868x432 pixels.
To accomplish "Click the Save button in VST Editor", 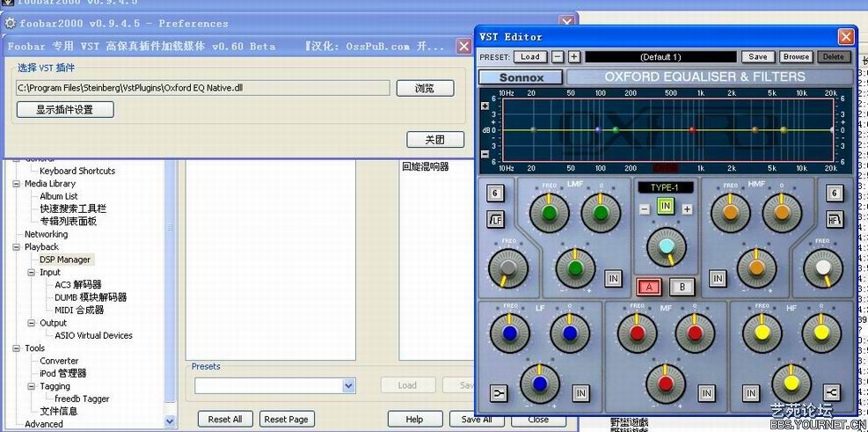I will tap(758, 56).
